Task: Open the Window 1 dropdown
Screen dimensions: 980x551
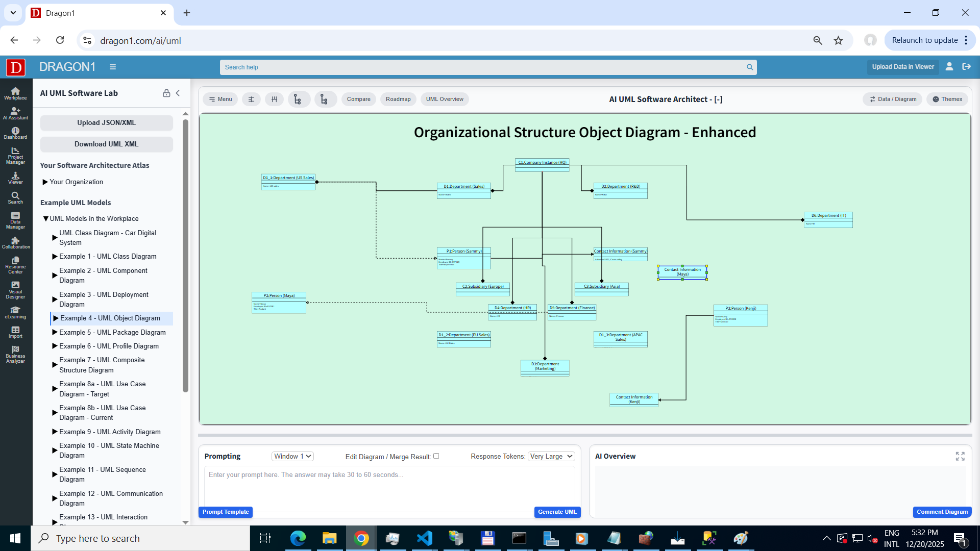Action: coord(292,456)
